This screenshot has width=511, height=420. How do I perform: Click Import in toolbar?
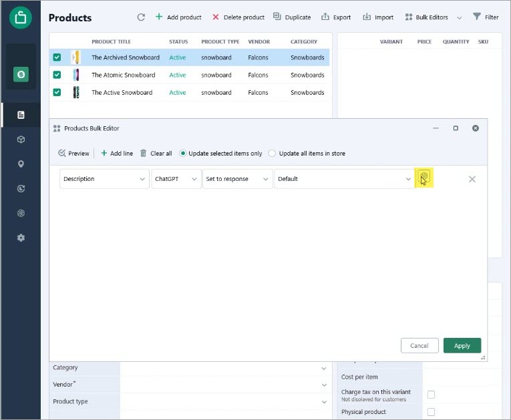[x=378, y=17]
